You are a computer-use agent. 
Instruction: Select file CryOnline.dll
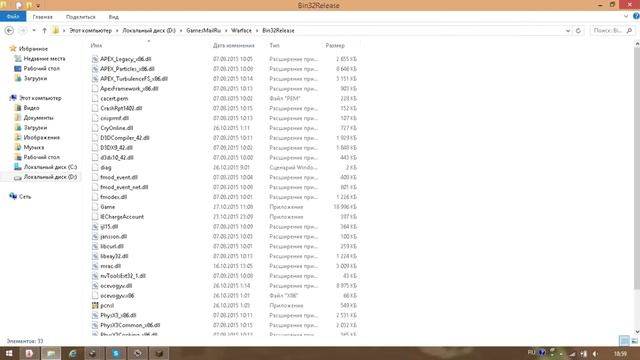coord(117,128)
